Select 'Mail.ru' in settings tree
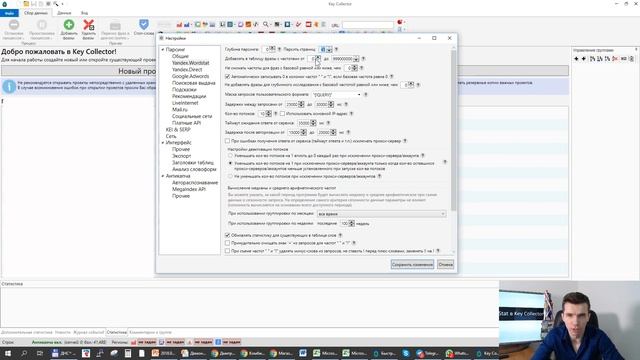This screenshot has width=640, height=360. [180, 110]
